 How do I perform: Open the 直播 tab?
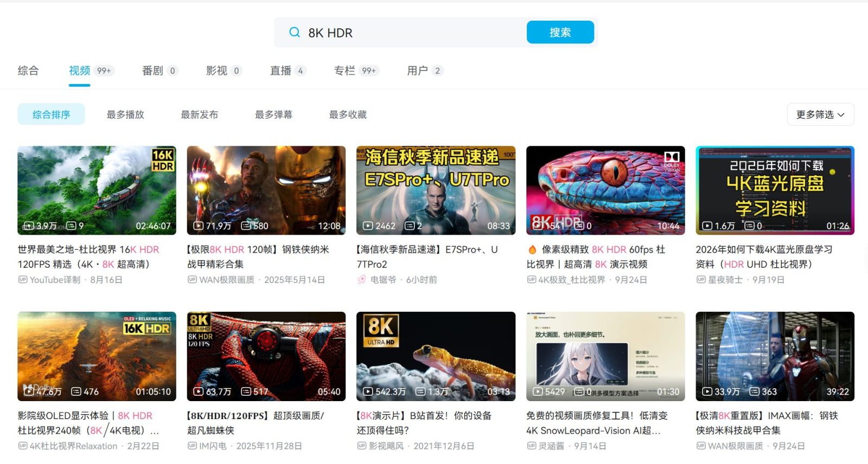tap(288, 70)
